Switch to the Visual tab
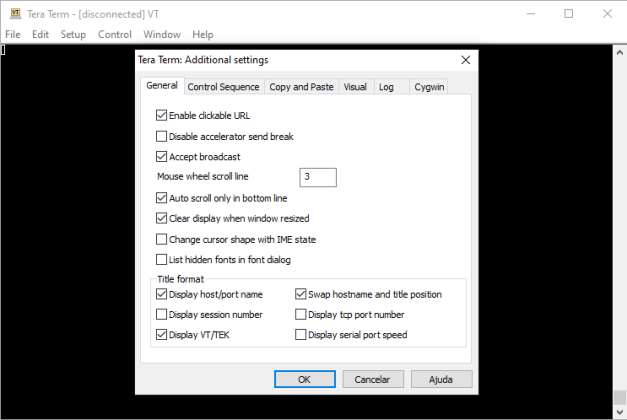The image size is (627, 420). click(355, 87)
